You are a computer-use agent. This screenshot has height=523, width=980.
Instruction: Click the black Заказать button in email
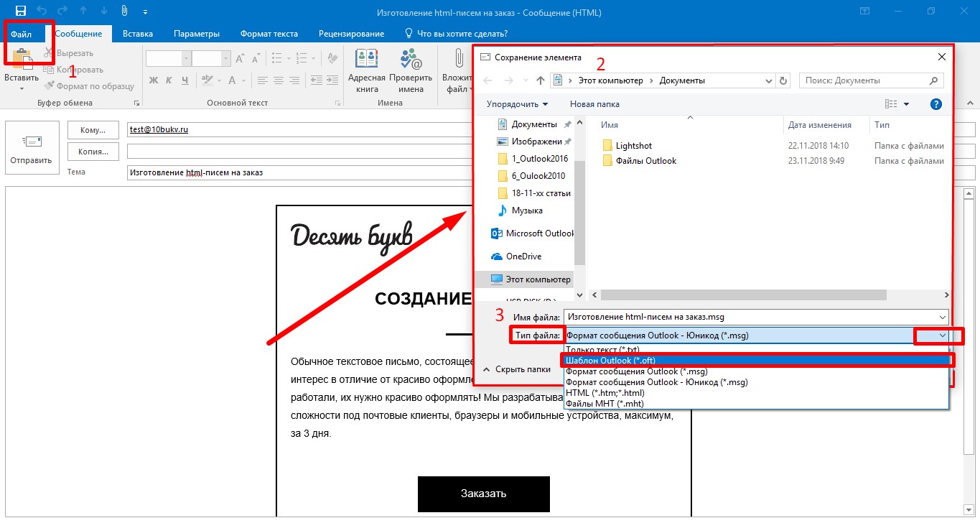coord(483,494)
